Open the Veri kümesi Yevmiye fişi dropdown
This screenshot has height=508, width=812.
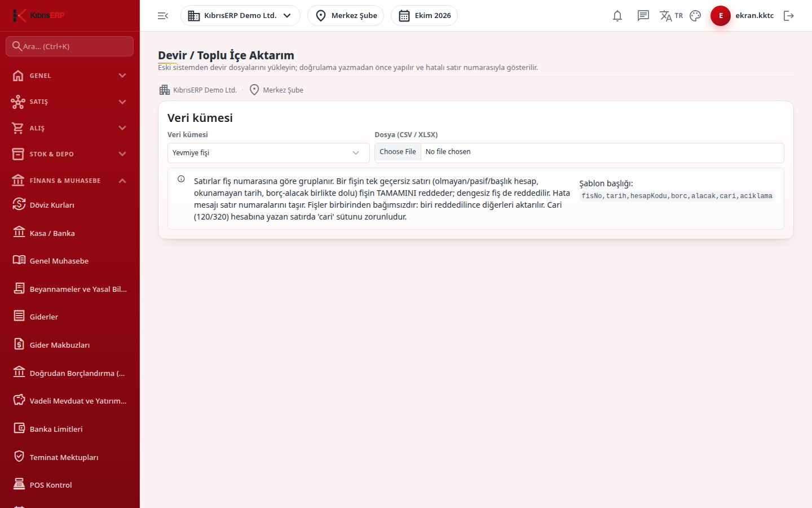[268, 153]
